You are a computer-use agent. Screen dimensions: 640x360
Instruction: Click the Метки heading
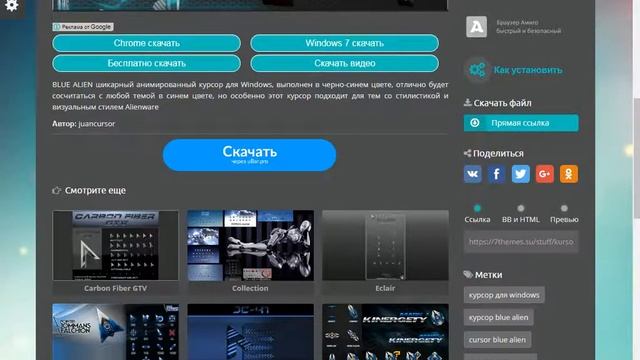[489, 275]
